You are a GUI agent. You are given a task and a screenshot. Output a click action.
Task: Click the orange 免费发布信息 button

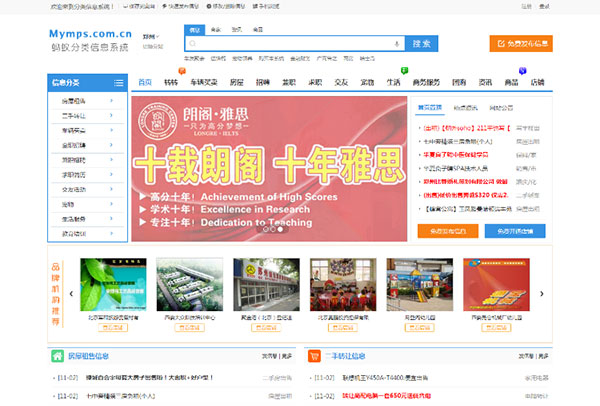[521, 44]
